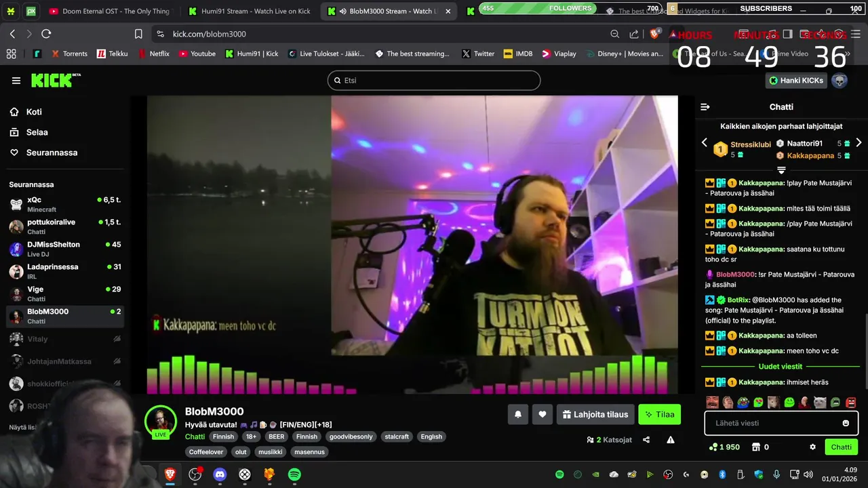
Task: Open Discord from the taskbar
Action: pyautogui.click(x=220, y=474)
